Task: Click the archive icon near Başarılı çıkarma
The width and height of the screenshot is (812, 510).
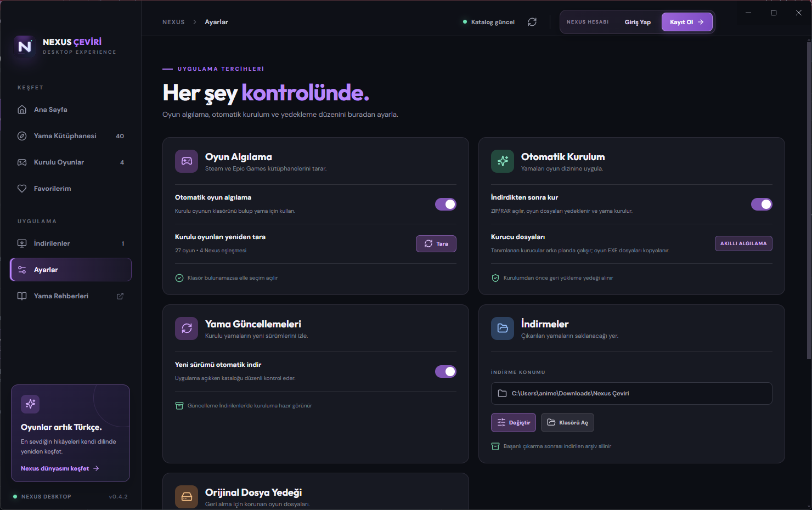Action: (495, 446)
